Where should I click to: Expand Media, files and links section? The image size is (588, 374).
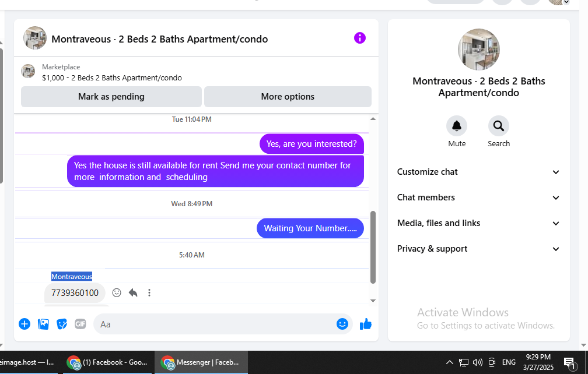tap(478, 223)
